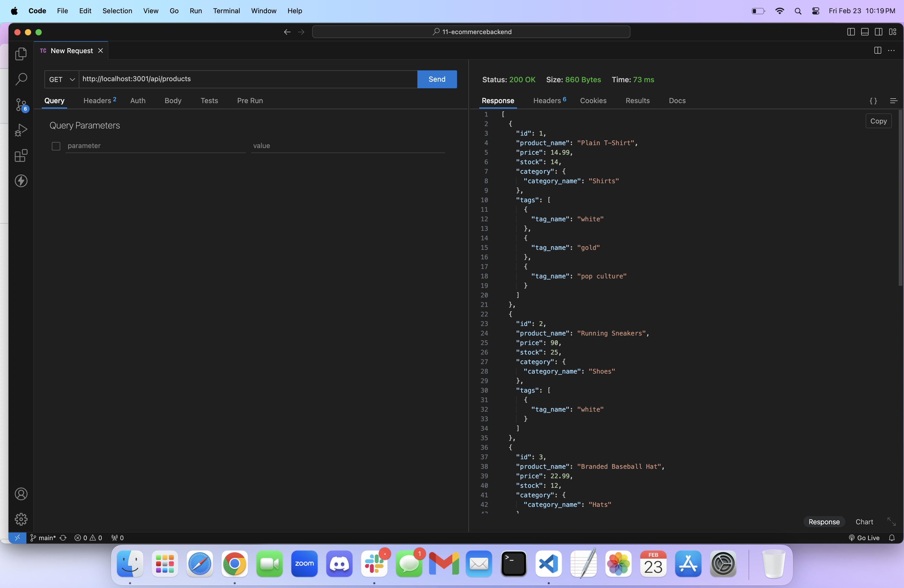
Task: Toggle the primary side bar layout
Action: [851, 32]
